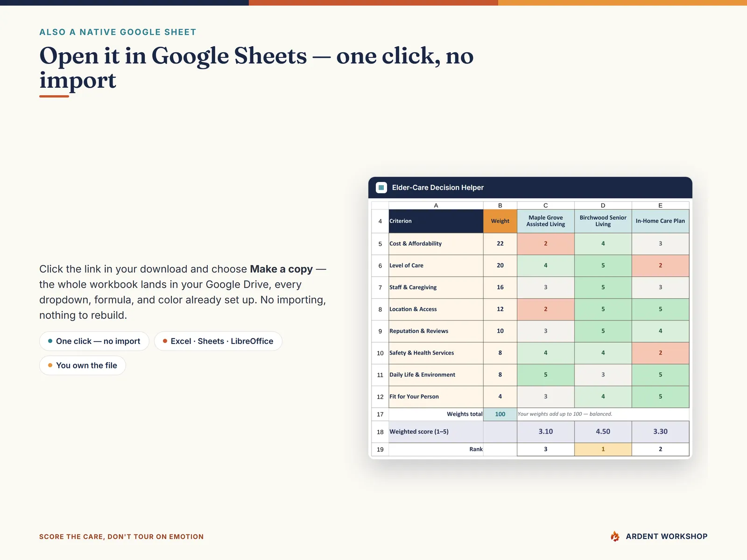The width and height of the screenshot is (747, 560).
Task: Click the spreadsheet icon beside Elder-Care Decision Helper
Action: (381, 188)
